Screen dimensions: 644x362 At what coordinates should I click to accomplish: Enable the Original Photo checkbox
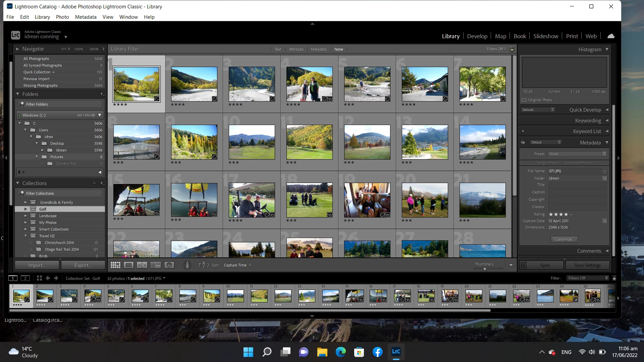[x=524, y=100]
